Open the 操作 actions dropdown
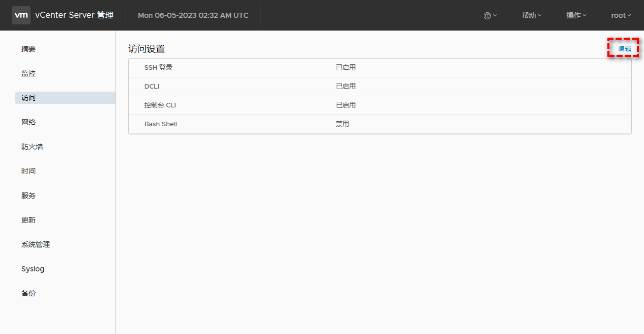 pos(576,16)
